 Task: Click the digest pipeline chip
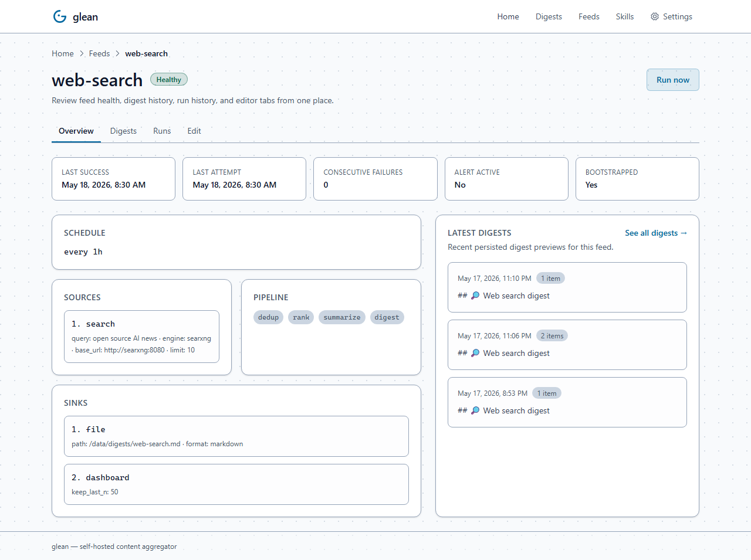[387, 317]
